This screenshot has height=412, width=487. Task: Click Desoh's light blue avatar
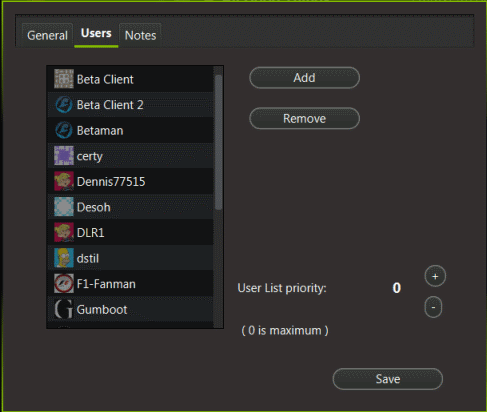pos(64,207)
